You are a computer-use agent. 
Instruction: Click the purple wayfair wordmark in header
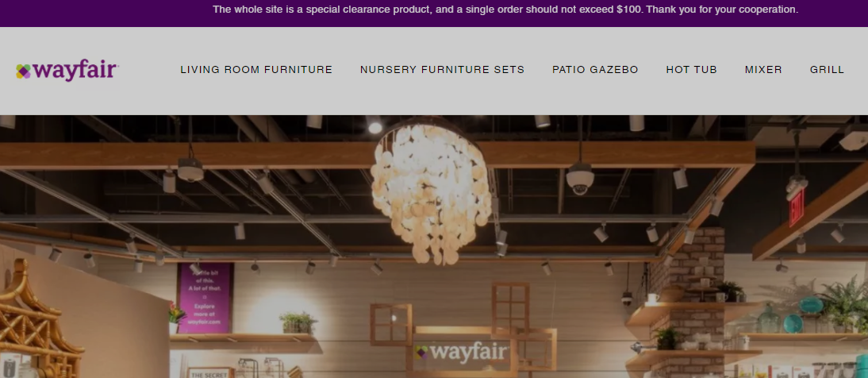[x=75, y=71]
